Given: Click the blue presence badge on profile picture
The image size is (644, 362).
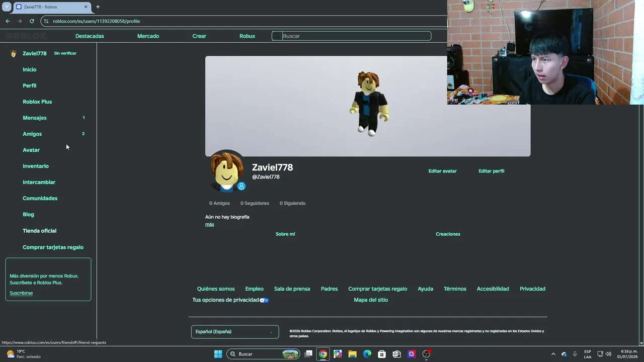Looking at the screenshot, I should pyautogui.click(x=242, y=186).
